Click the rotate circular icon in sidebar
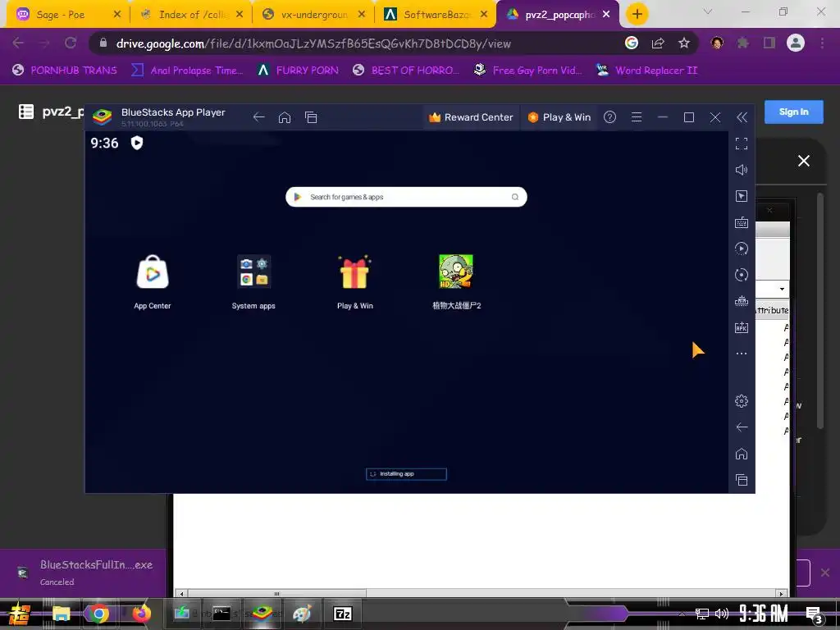This screenshot has height=630, width=840. tap(742, 275)
